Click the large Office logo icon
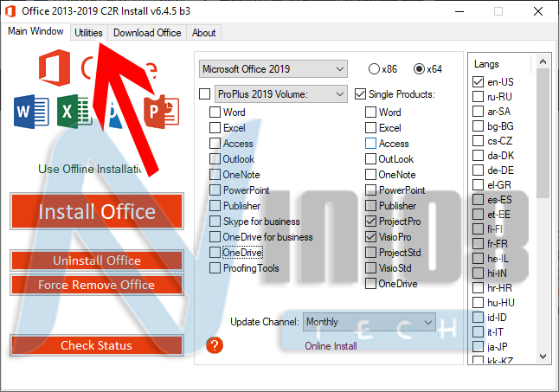Screen dimensions: 559x392 [x=55, y=67]
